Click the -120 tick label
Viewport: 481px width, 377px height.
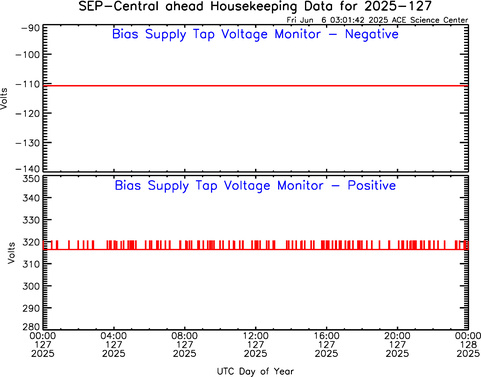[x=28, y=113]
